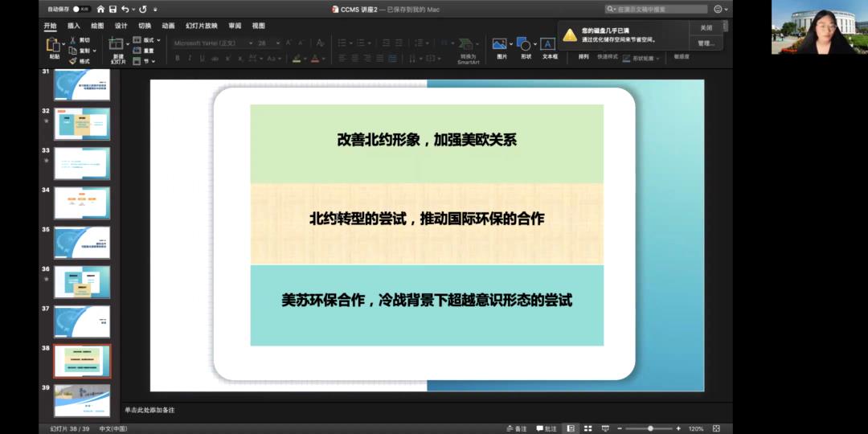Insert a text box with 文本框
Screen dimensions: 868x434
[x=549, y=45]
